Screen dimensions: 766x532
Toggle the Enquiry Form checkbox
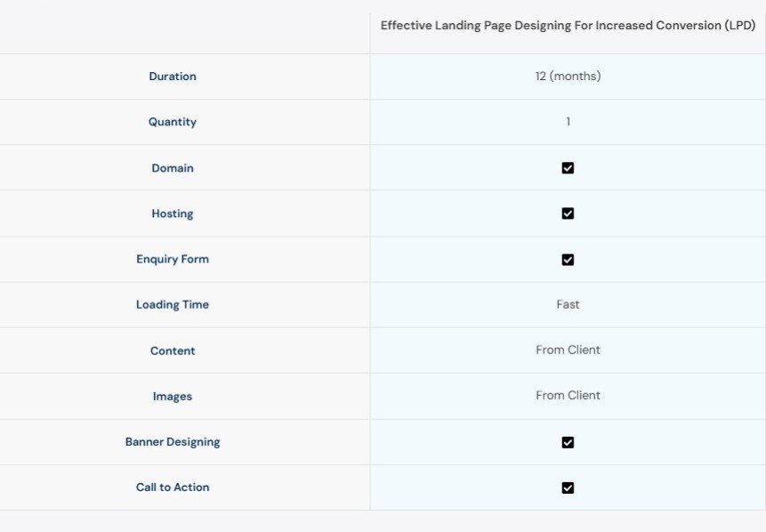568,260
